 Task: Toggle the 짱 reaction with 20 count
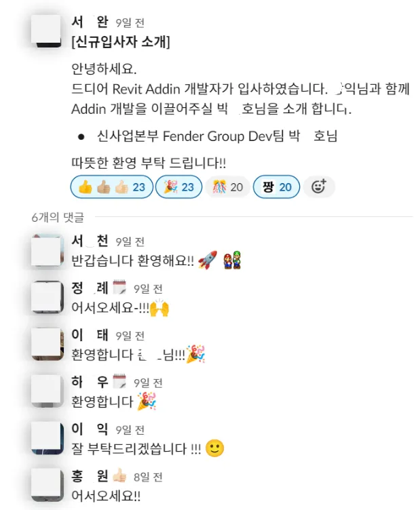[x=277, y=187]
